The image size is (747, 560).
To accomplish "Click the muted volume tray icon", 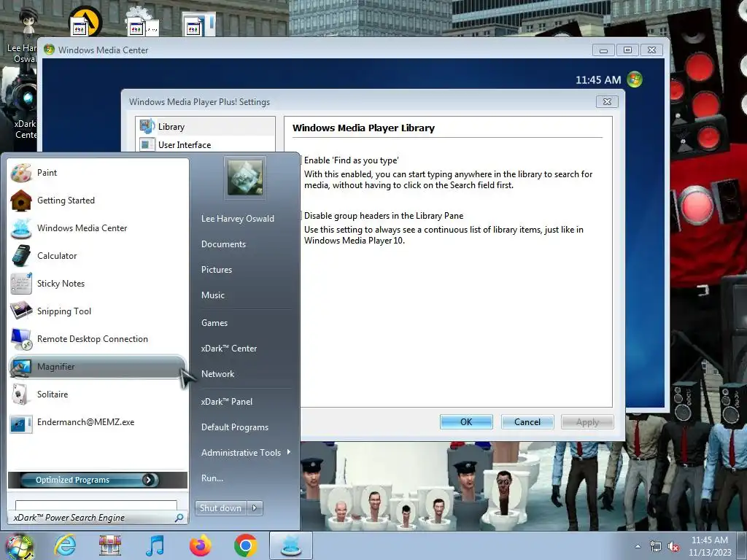I will (x=673, y=547).
